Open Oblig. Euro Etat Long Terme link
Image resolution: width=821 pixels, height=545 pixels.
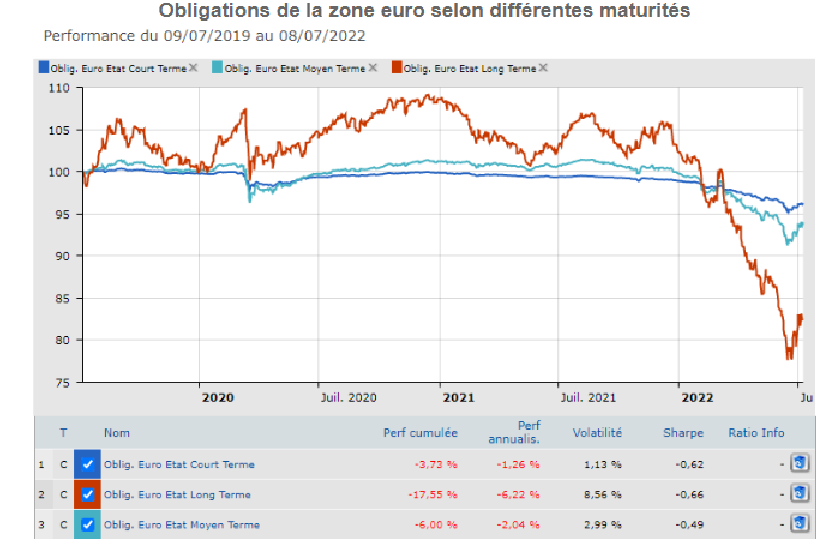(x=177, y=494)
